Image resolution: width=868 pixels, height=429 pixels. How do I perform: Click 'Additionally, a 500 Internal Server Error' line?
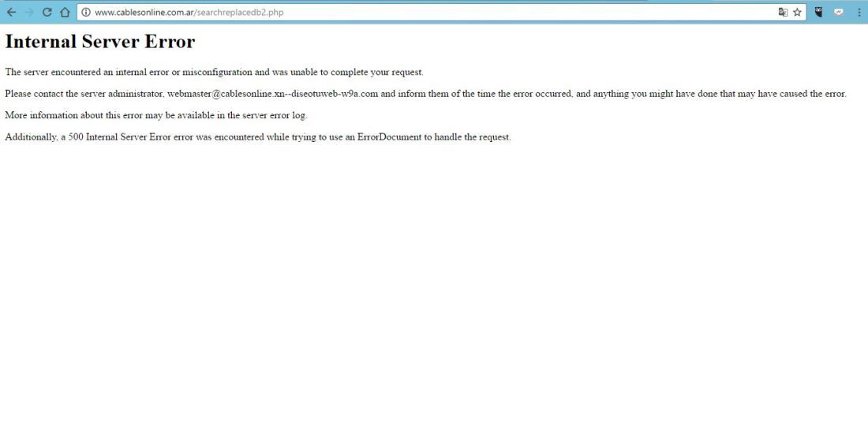coord(258,137)
